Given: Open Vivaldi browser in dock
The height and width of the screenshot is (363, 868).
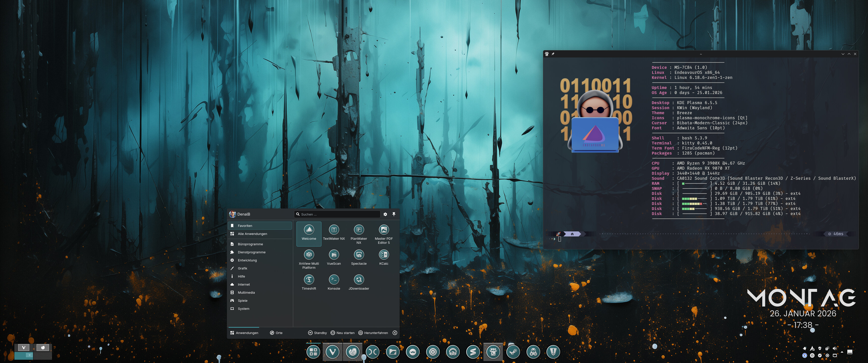Looking at the screenshot, I should pyautogui.click(x=332, y=352).
